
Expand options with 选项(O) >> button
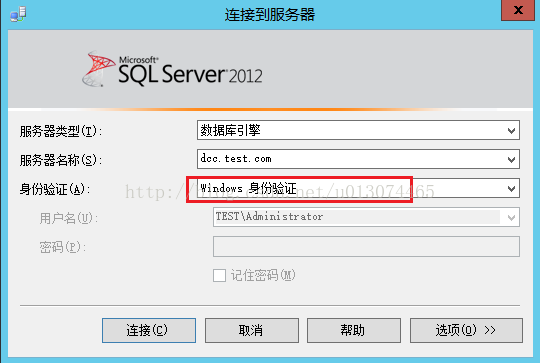(x=466, y=330)
